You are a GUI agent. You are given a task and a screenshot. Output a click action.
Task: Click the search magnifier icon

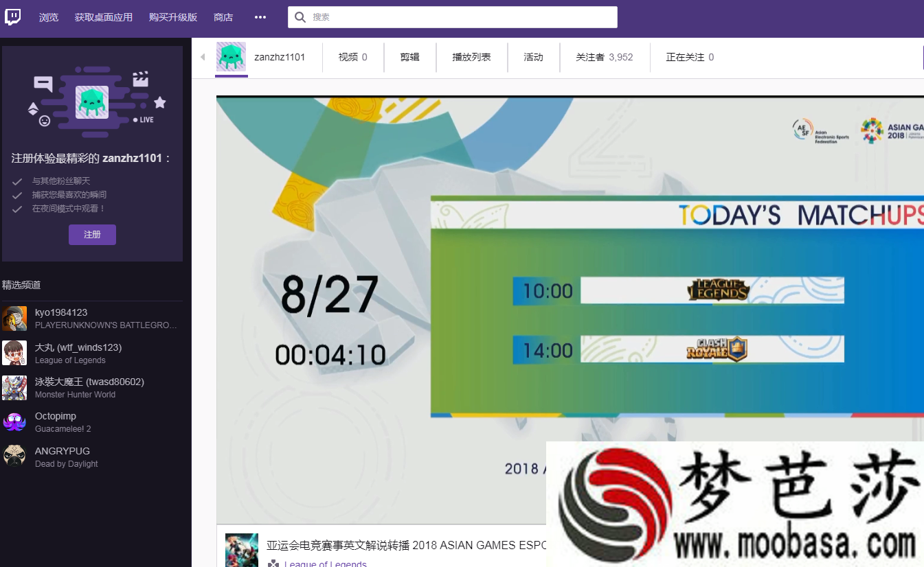[x=300, y=17]
